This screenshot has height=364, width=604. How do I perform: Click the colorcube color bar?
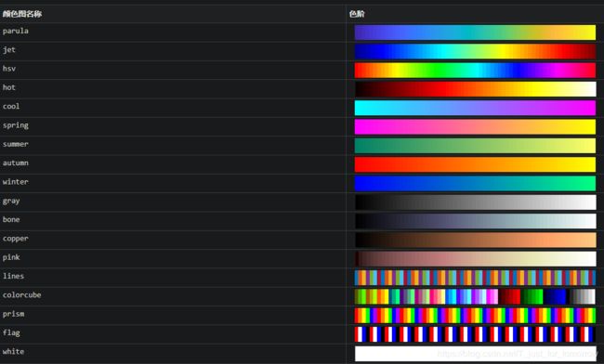pos(475,296)
